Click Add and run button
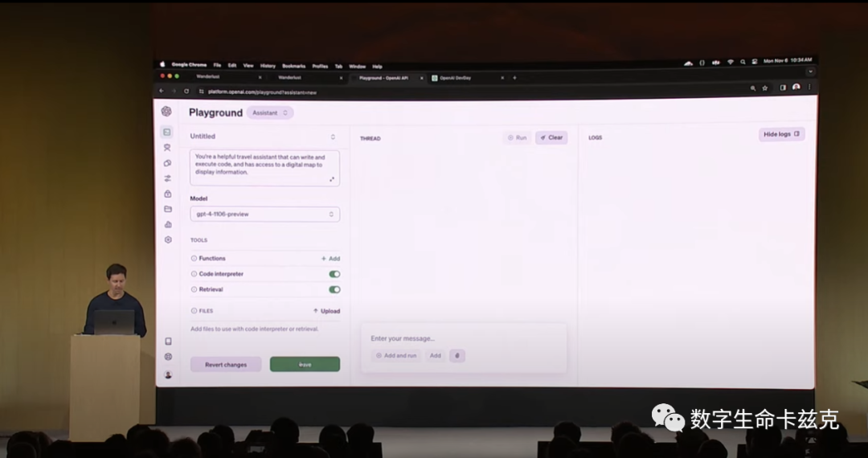The width and height of the screenshot is (868, 458). click(395, 356)
